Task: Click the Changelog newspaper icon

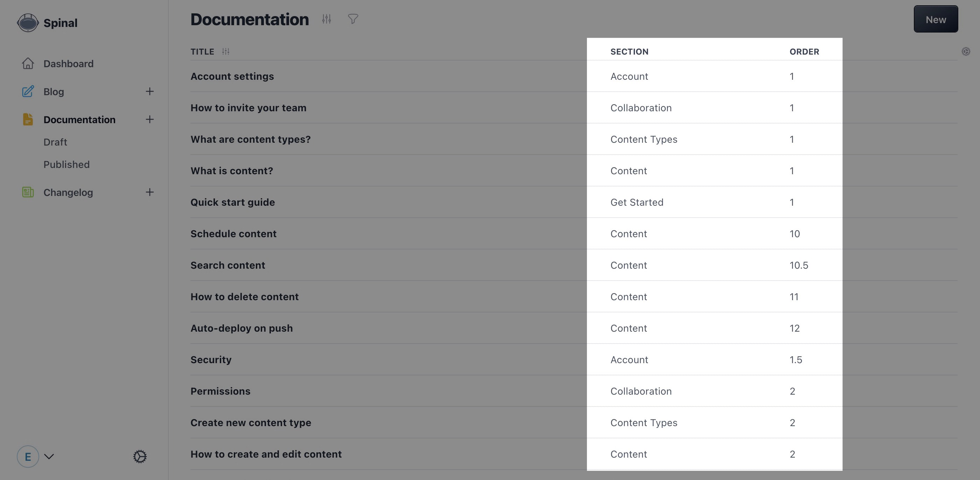Action: [28, 192]
